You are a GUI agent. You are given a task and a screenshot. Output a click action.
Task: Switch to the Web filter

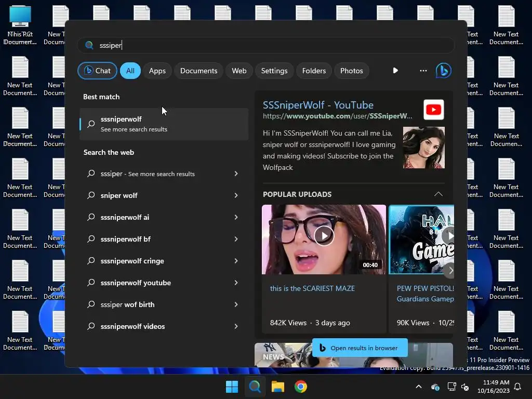click(x=239, y=71)
